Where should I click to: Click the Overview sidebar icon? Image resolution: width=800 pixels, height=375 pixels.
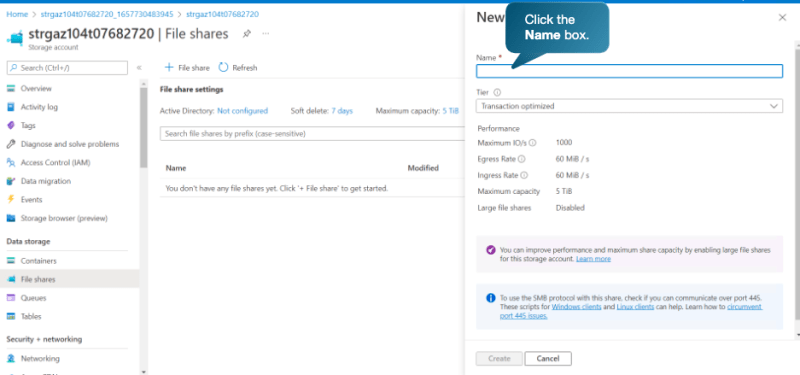click(x=11, y=88)
